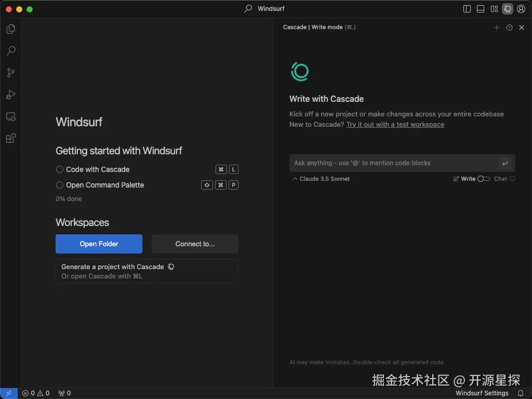Screen dimensions: 532x399
Task: Click the title bar search magnifier icon
Action: 248,9
